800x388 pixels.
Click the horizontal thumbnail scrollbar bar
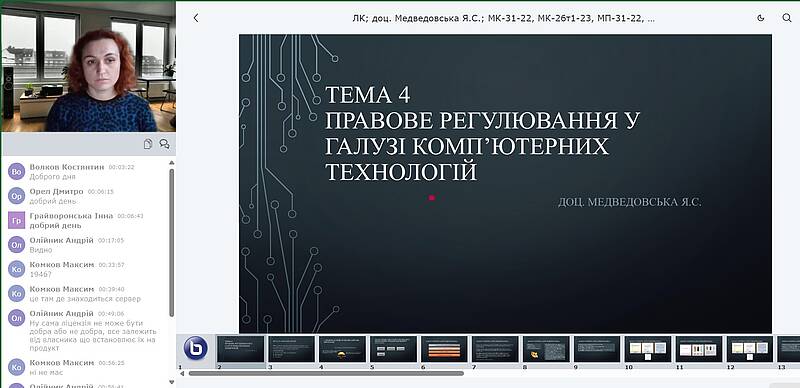point(326,373)
